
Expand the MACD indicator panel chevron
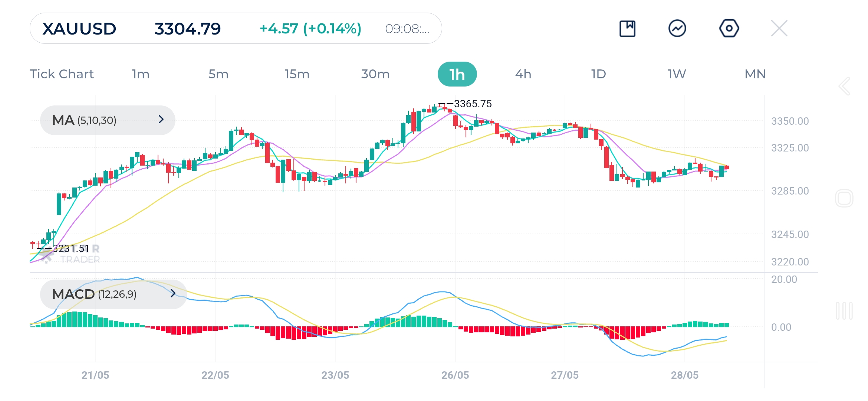click(x=174, y=294)
